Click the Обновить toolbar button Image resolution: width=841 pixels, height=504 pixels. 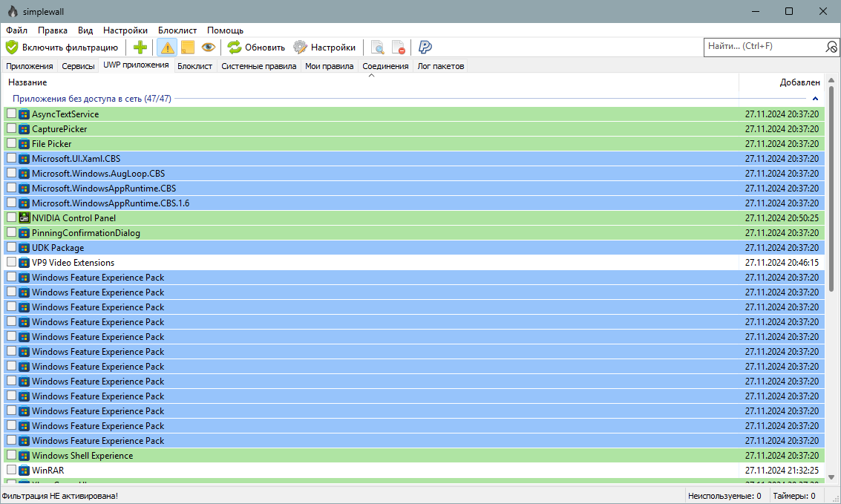[256, 48]
